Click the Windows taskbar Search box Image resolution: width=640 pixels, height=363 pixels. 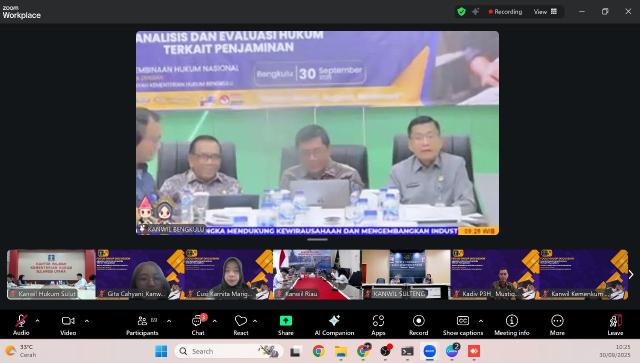229,351
